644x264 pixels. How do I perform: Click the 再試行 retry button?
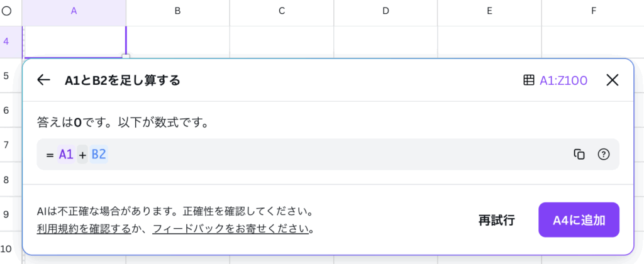[497, 220]
